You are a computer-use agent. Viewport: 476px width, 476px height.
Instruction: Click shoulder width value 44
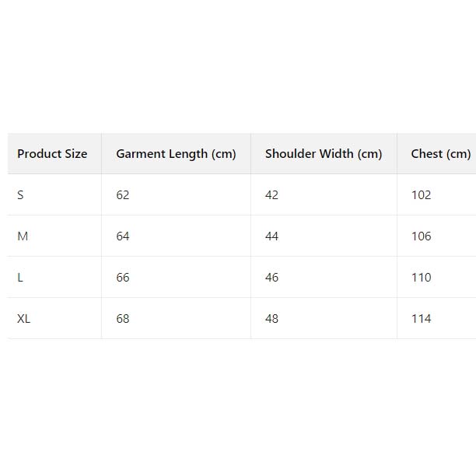[271, 236]
